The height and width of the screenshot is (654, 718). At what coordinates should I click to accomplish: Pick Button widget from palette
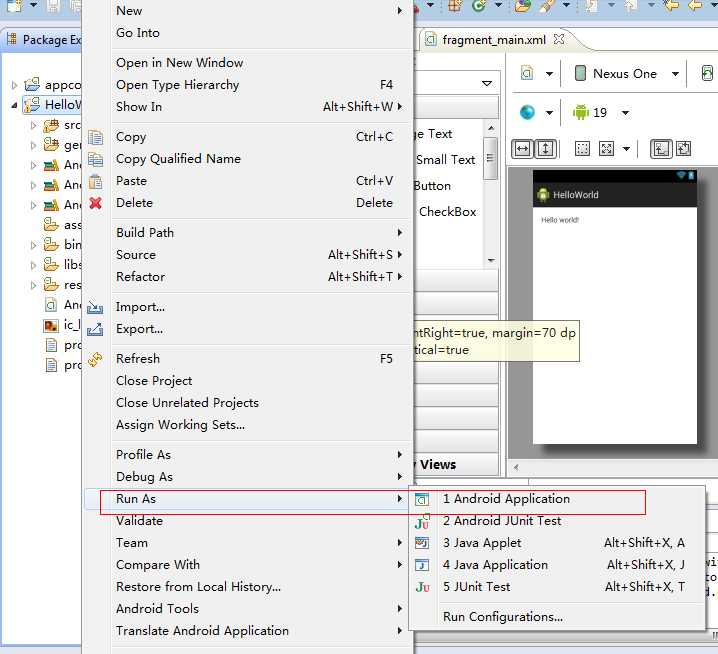pos(432,186)
